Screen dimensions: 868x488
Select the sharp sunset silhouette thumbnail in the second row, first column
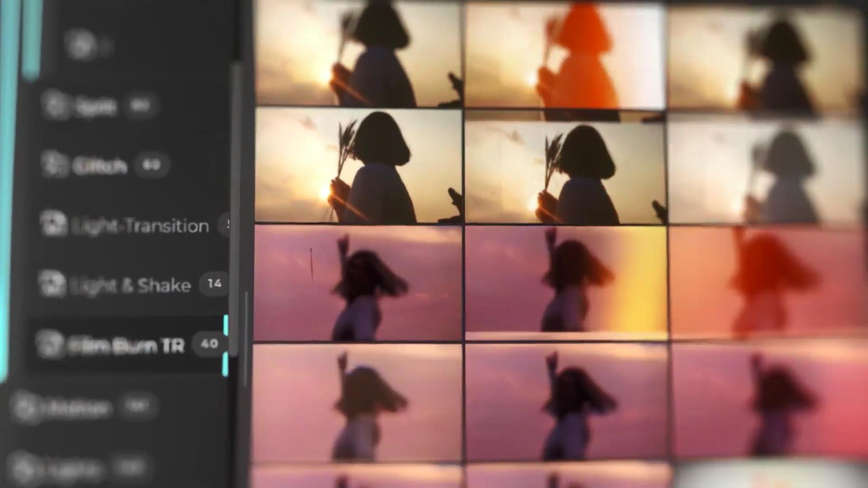tap(358, 166)
